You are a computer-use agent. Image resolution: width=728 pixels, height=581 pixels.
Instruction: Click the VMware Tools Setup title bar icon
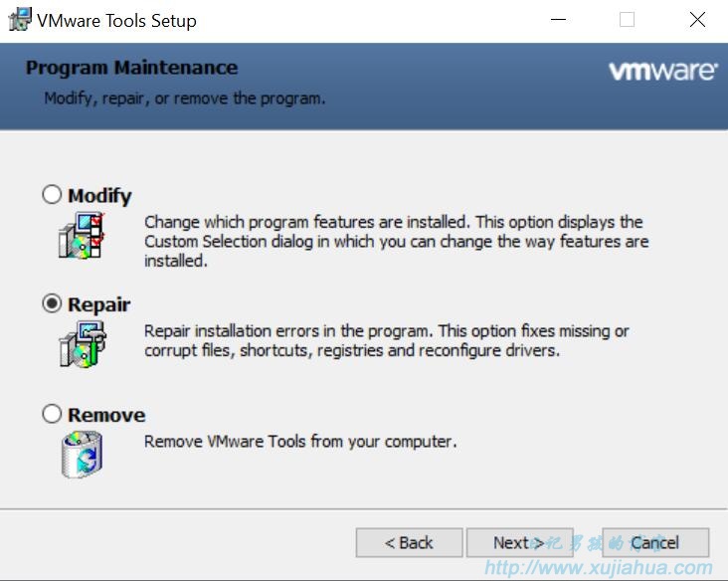[20, 20]
